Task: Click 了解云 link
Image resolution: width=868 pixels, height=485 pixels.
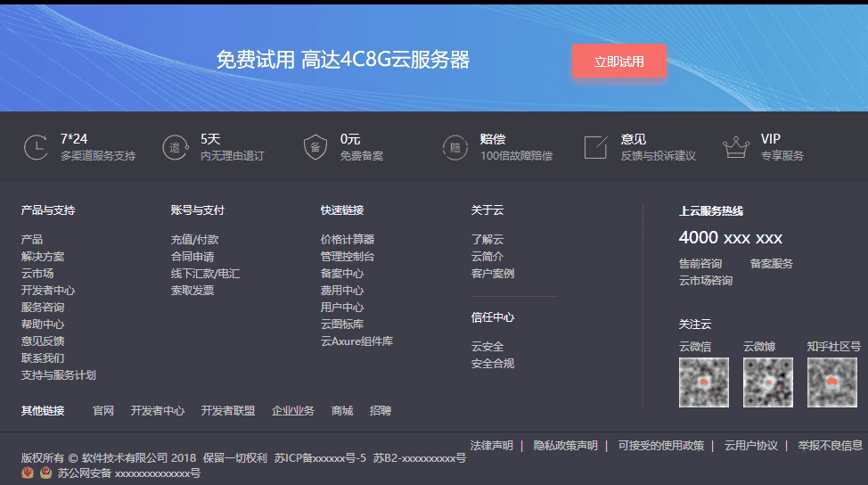Action: (487, 239)
